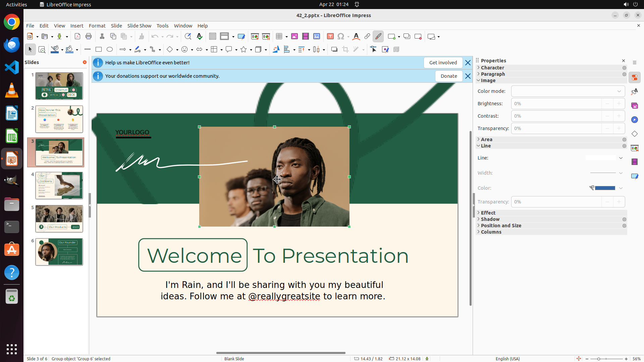This screenshot has width=644, height=362.
Task: Insert a text box using the toolbar
Action: click(x=330, y=37)
